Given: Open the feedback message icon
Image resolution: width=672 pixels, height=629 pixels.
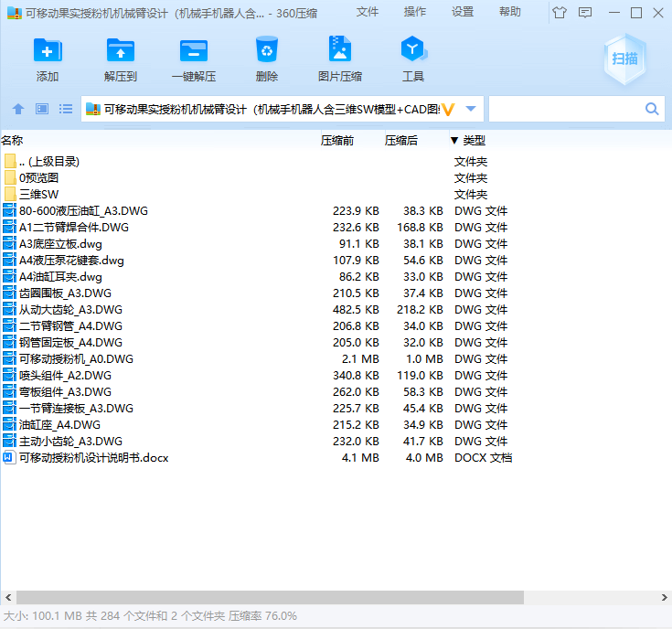Looking at the screenshot, I should point(585,13).
